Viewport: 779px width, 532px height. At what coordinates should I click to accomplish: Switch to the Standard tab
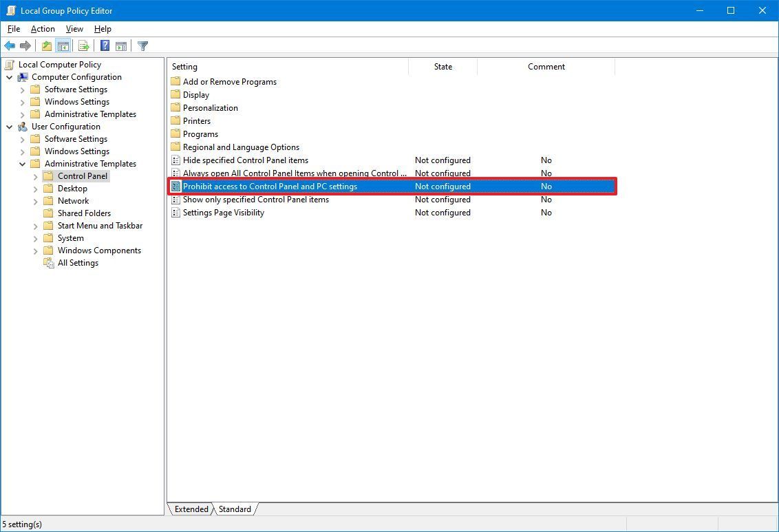[x=234, y=509]
